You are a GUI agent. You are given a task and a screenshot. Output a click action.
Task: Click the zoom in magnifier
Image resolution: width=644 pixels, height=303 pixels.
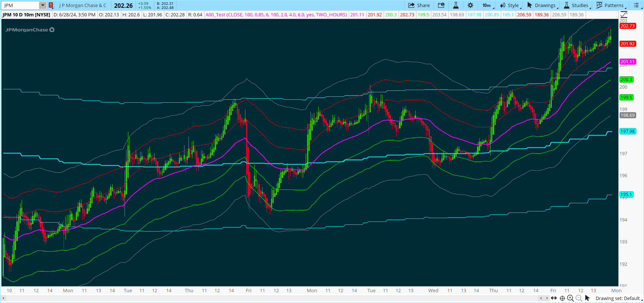tap(570, 298)
